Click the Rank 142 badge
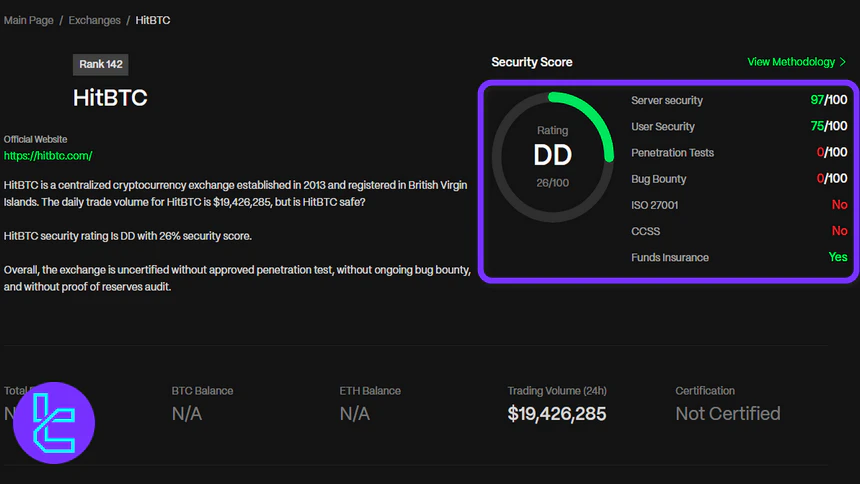The image size is (860, 484). [101, 65]
